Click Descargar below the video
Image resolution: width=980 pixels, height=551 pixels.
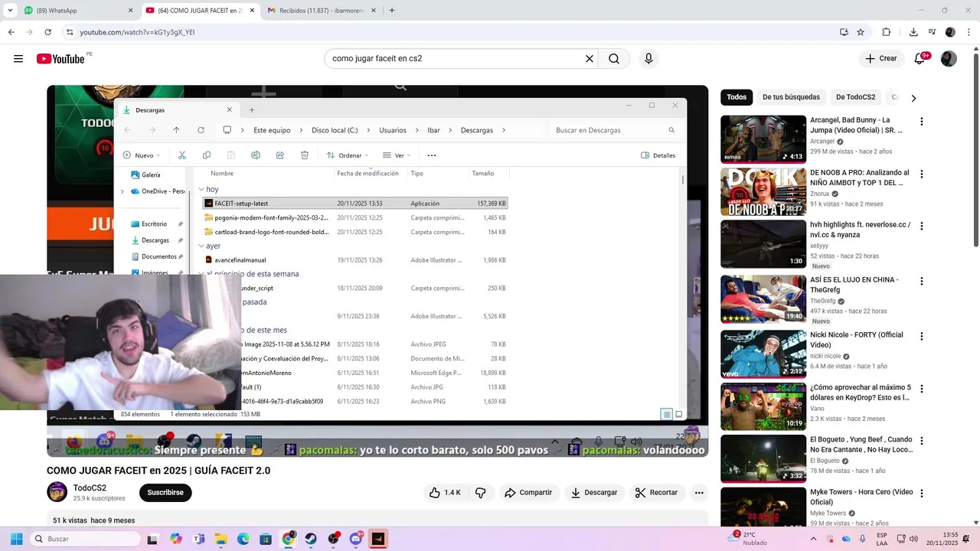tap(594, 493)
